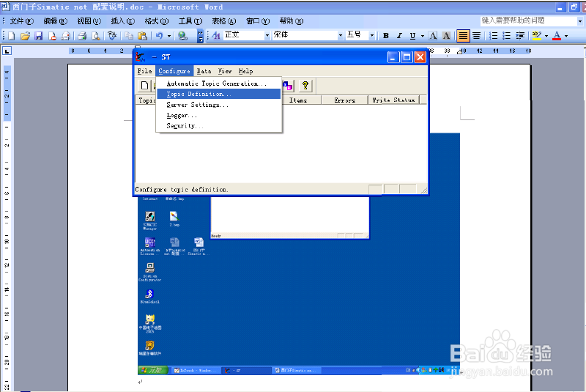
Task: Toggle Underline formatting
Action: [412, 36]
